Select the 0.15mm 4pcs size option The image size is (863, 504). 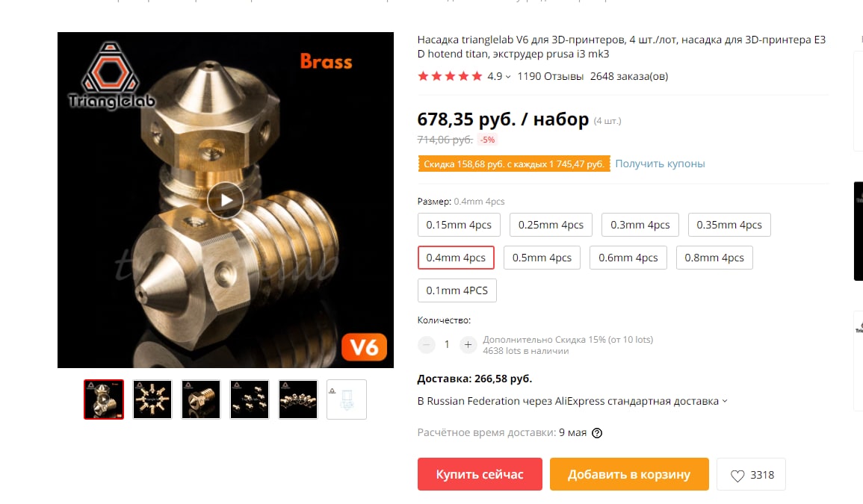point(459,225)
